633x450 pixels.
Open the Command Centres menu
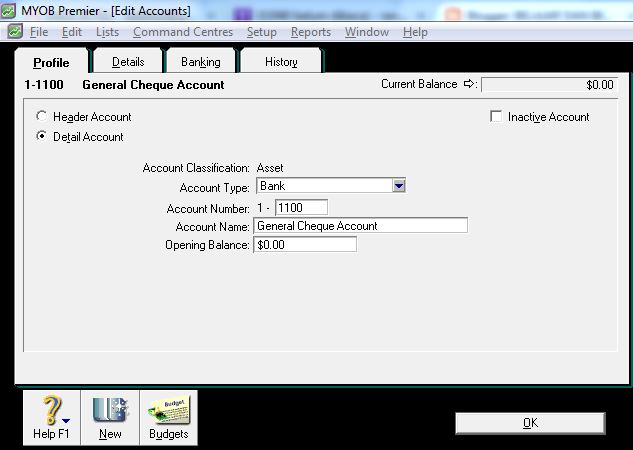(x=183, y=32)
